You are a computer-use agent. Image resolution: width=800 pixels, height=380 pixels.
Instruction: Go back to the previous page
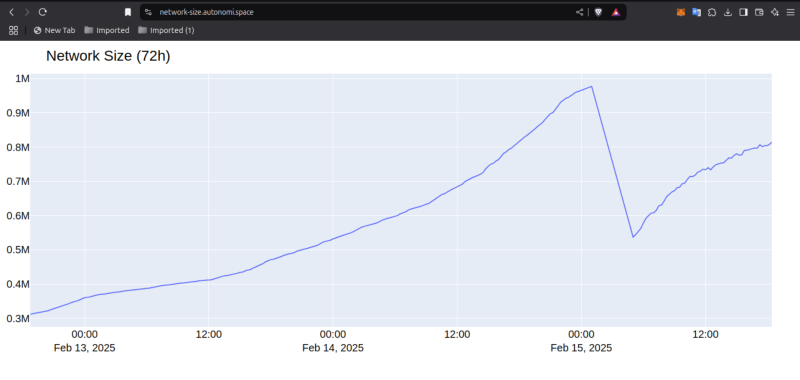(12, 12)
